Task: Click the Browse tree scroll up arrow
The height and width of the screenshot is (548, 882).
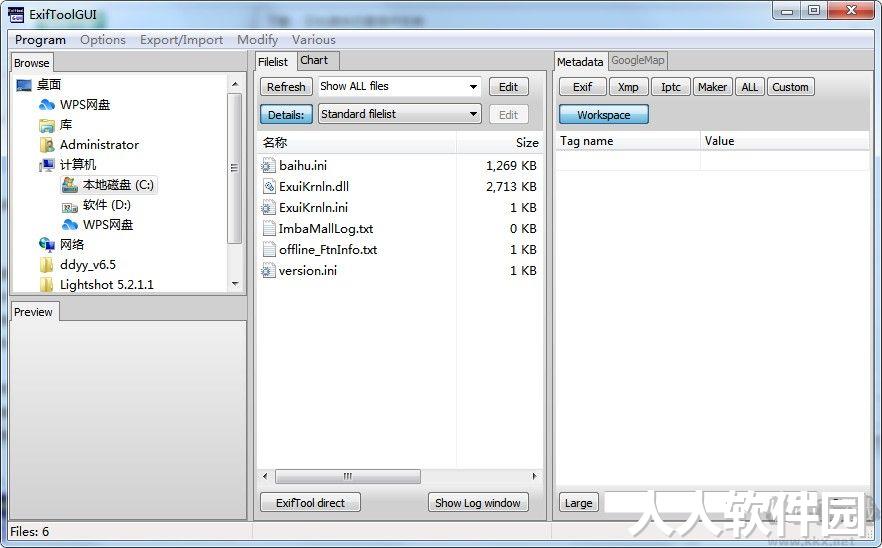Action: [235, 84]
